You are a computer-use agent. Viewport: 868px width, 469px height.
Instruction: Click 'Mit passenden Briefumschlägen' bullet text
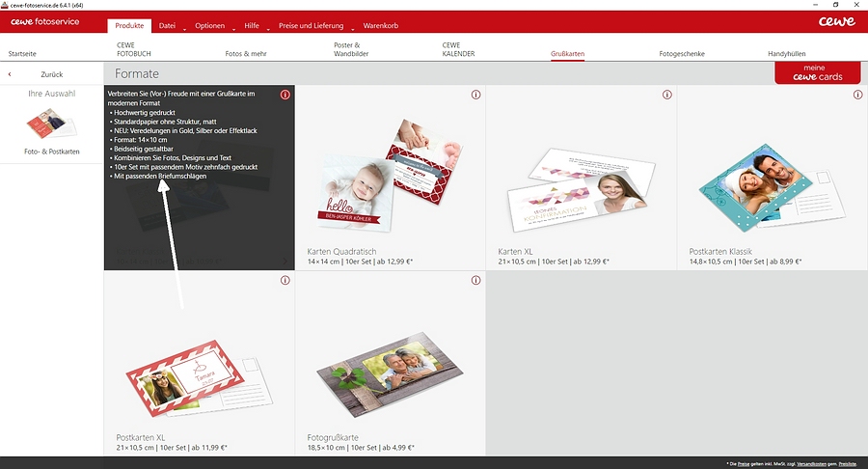[x=160, y=176]
